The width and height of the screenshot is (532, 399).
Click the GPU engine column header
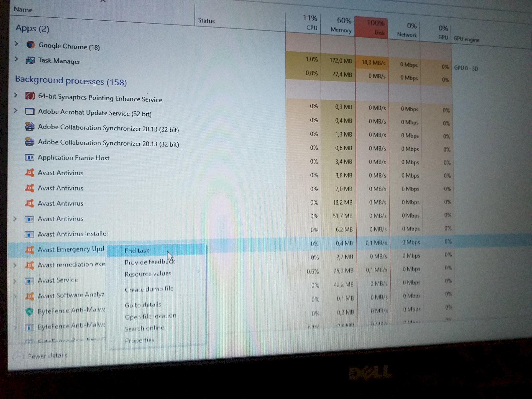(466, 39)
